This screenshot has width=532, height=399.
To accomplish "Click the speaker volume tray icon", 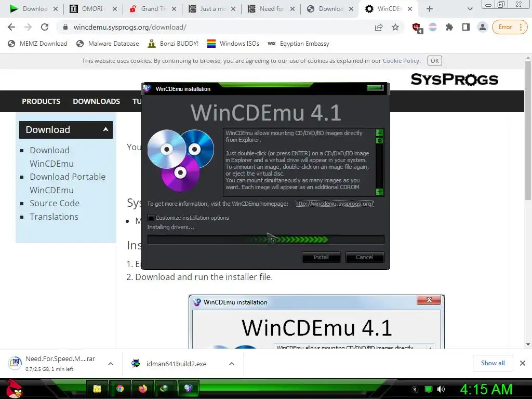I will [x=441, y=389].
